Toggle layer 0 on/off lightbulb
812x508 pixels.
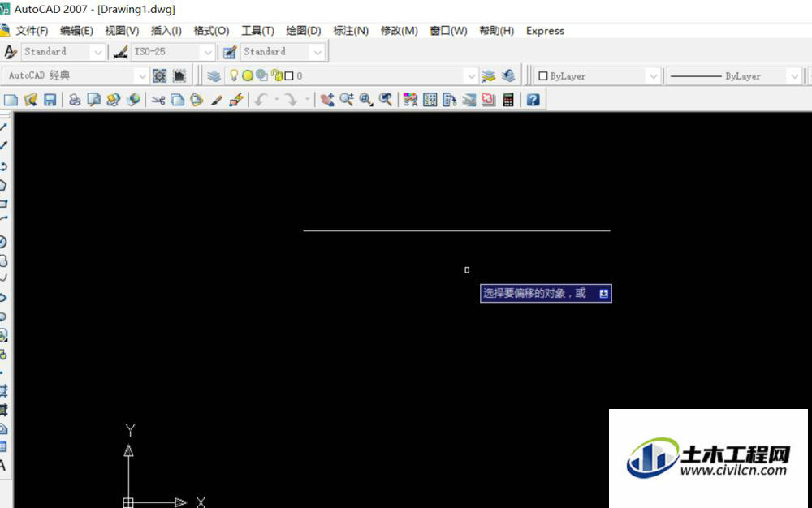[x=234, y=75]
